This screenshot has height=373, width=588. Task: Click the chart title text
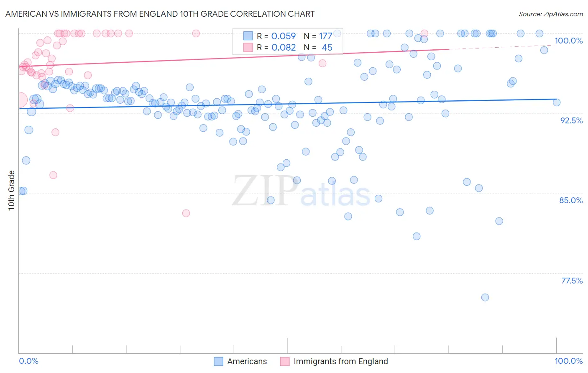point(160,14)
